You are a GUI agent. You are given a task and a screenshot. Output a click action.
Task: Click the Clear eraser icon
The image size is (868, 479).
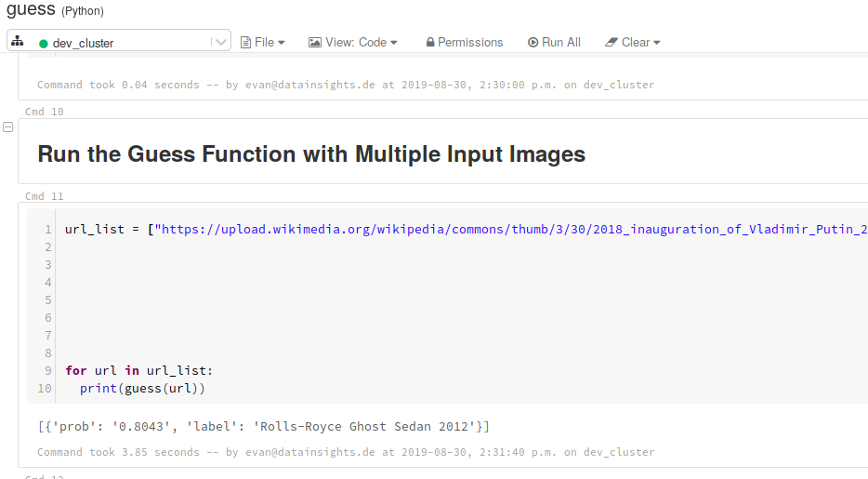pyautogui.click(x=611, y=43)
